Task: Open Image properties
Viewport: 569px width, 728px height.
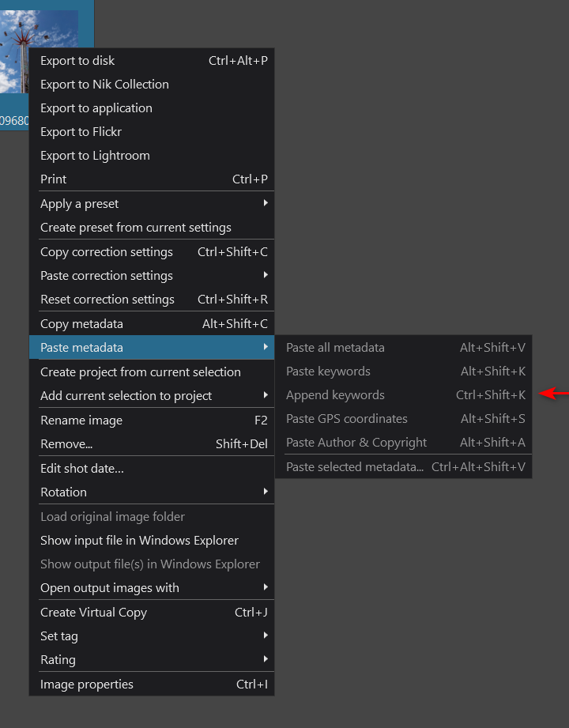Action: click(x=152, y=685)
